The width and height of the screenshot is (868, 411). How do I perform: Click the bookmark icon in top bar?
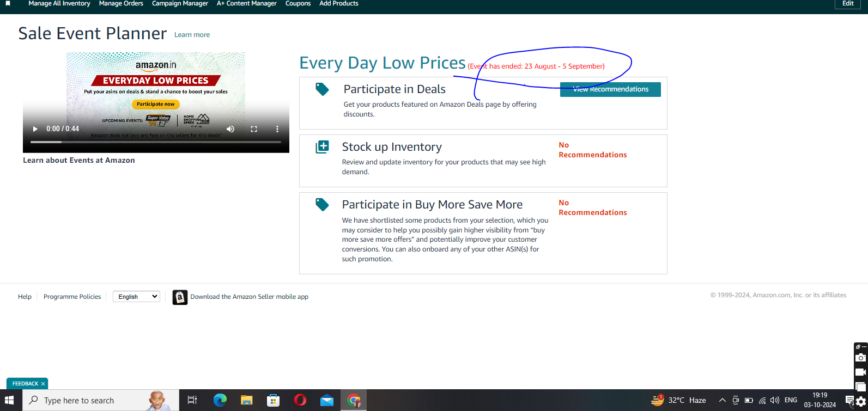coord(8,4)
